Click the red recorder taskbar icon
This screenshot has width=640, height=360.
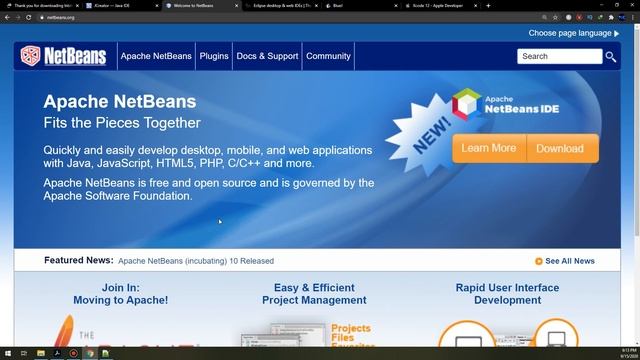pyautogui.click(x=73, y=353)
